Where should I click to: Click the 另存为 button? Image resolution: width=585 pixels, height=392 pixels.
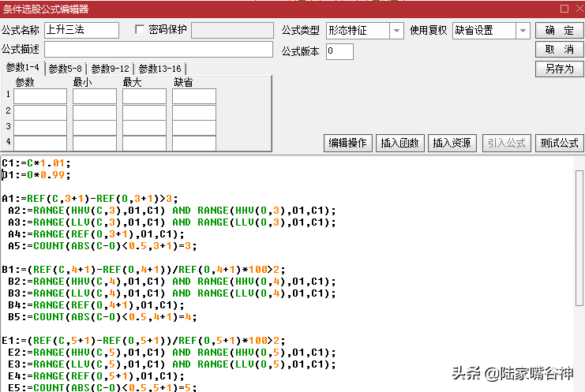click(559, 69)
